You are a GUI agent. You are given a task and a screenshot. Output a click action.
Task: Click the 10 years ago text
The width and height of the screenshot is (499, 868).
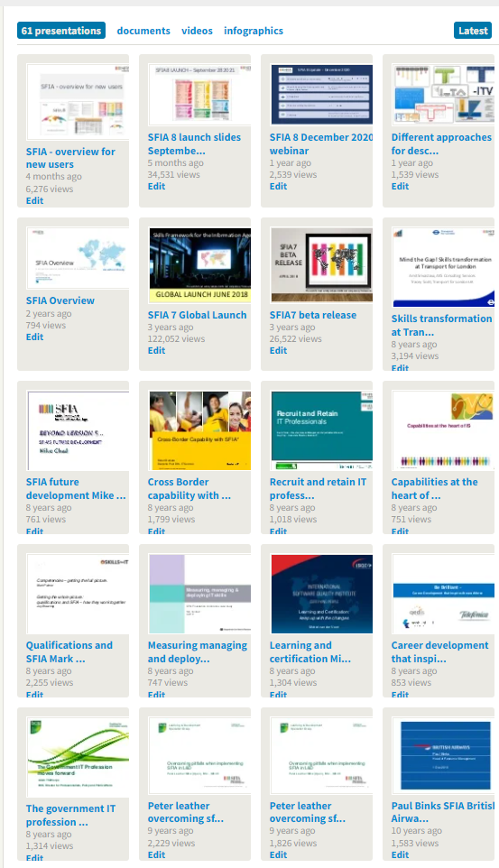(417, 830)
